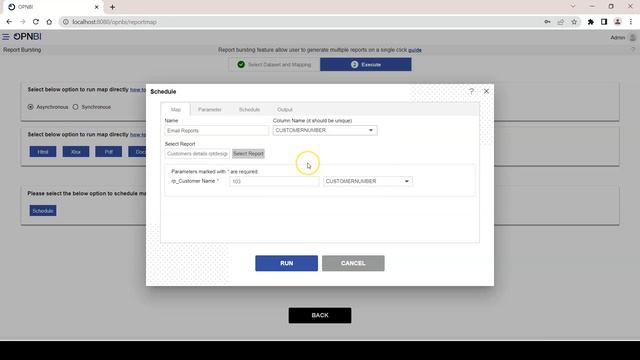Go to Select Dataset and Mapping step
Screen dimensions: 640x360
[x=274, y=64]
